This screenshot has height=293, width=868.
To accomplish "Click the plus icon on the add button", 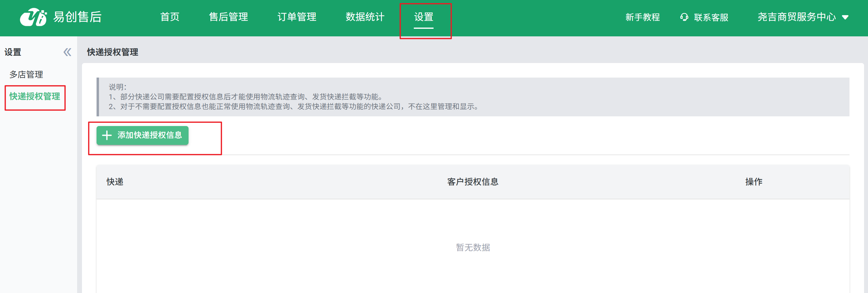I will pos(107,135).
